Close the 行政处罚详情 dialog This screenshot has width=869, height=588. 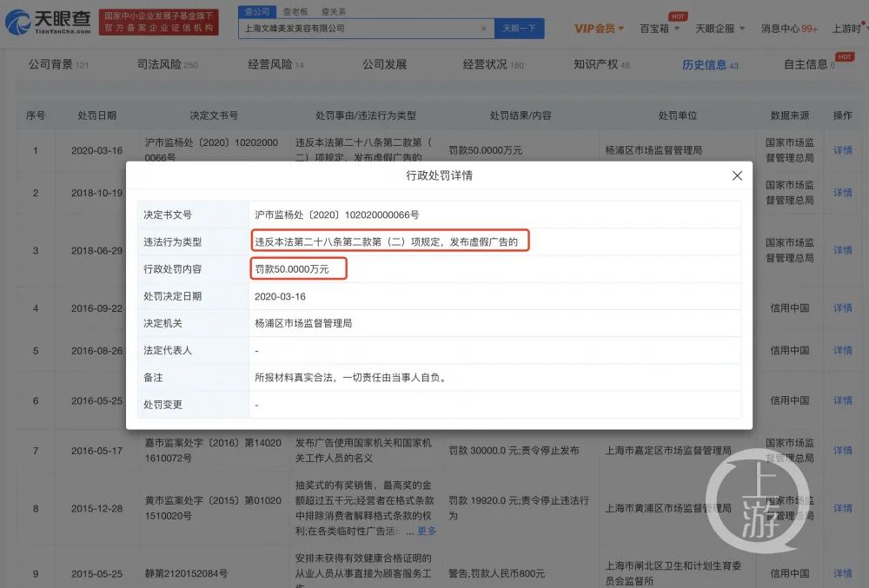coord(737,175)
